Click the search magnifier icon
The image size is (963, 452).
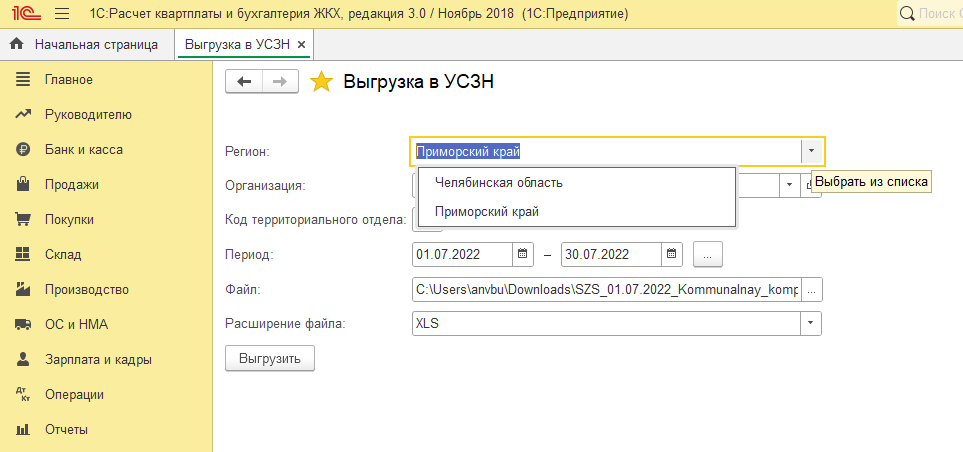point(908,13)
